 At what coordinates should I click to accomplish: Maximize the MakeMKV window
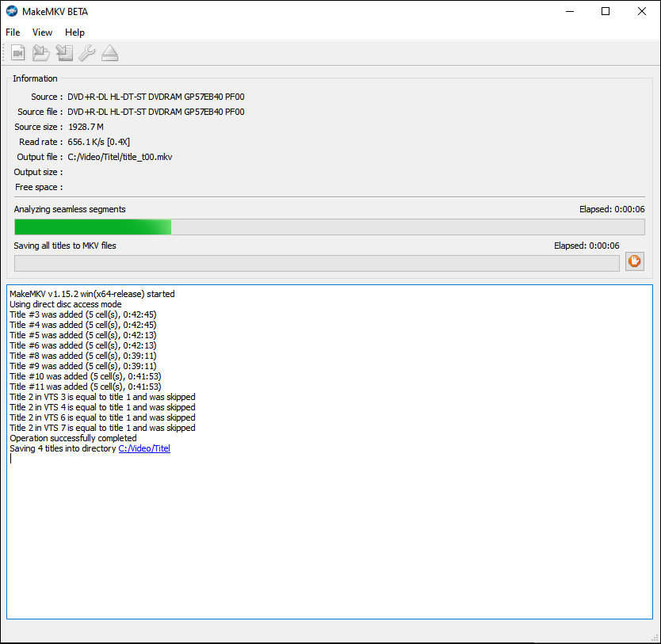[x=606, y=11]
